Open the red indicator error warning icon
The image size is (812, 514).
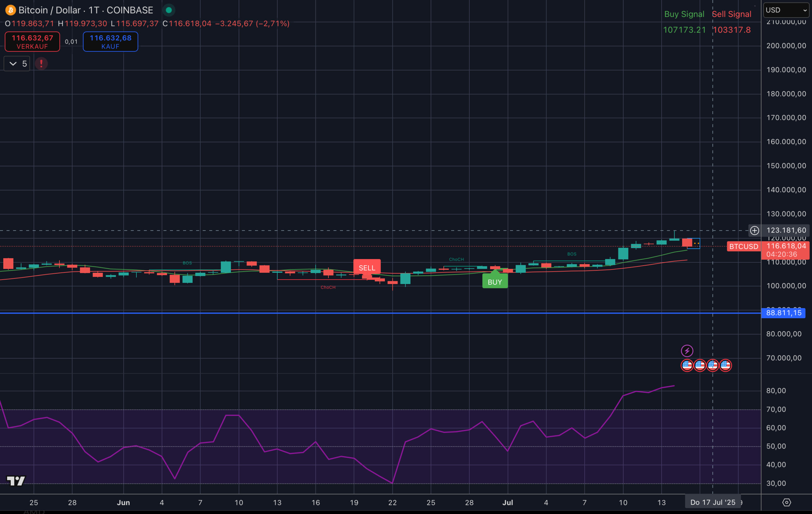click(41, 63)
